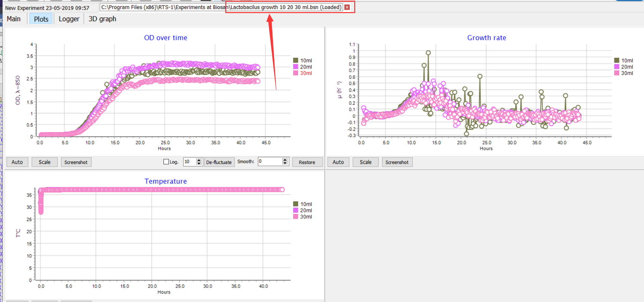Click Hours label under Growth rate plot
Screen dimensions: 644x302
(486, 148)
